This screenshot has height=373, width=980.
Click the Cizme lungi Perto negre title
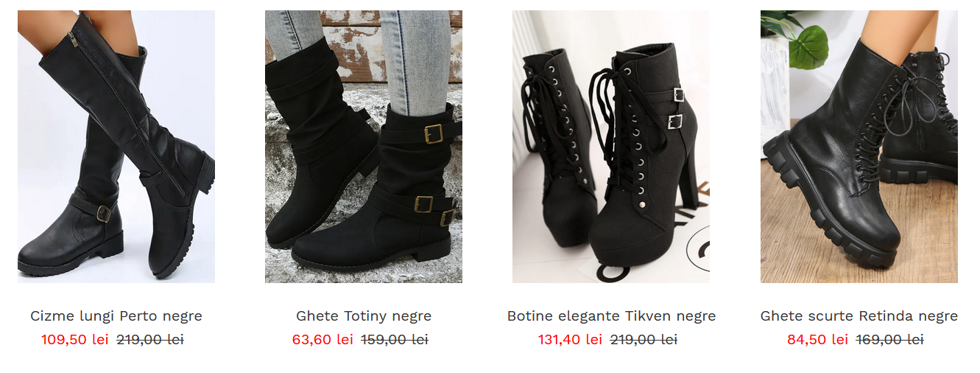(x=116, y=316)
